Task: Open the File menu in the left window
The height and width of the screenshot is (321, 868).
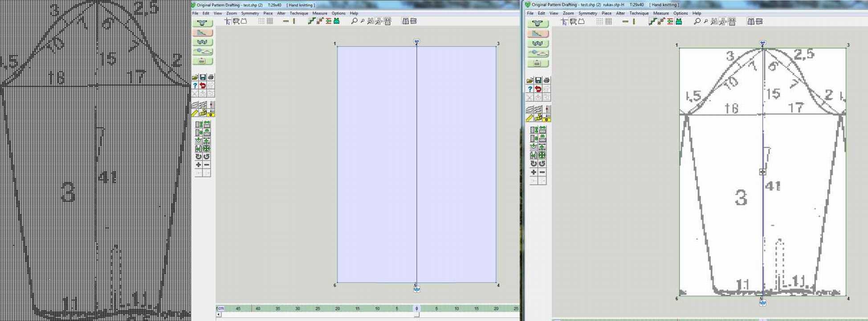Action: [195, 13]
